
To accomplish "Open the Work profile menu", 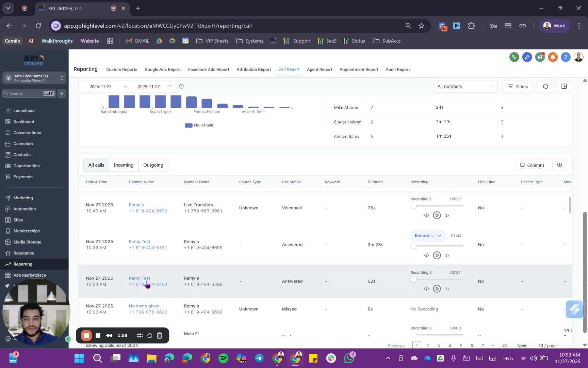I will (554, 26).
